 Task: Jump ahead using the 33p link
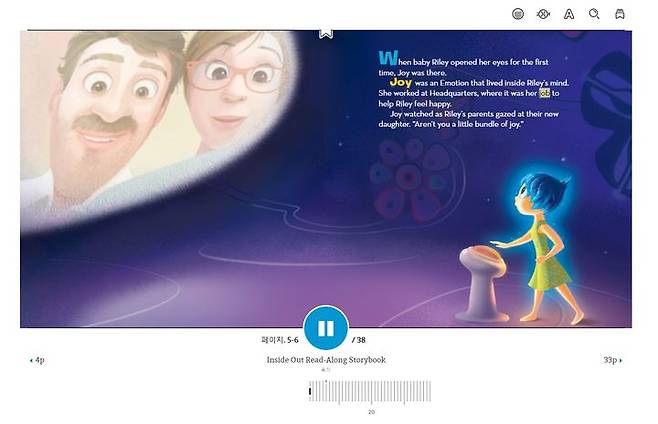[613, 360]
